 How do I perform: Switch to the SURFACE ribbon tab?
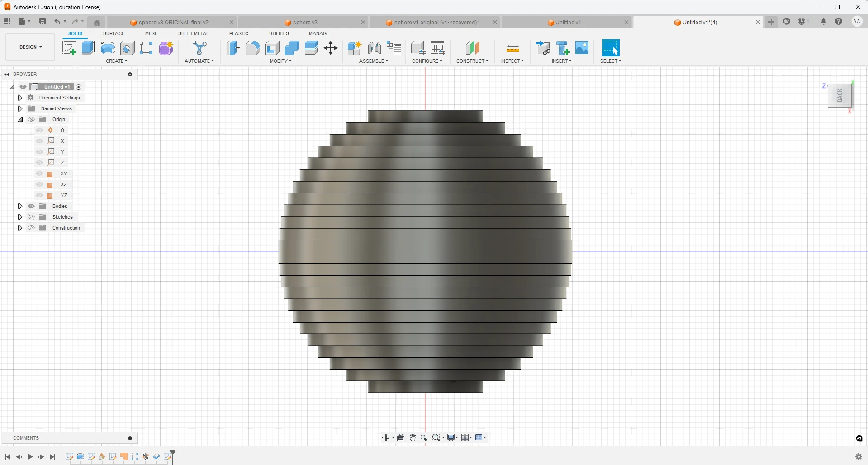tap(114, 33)
